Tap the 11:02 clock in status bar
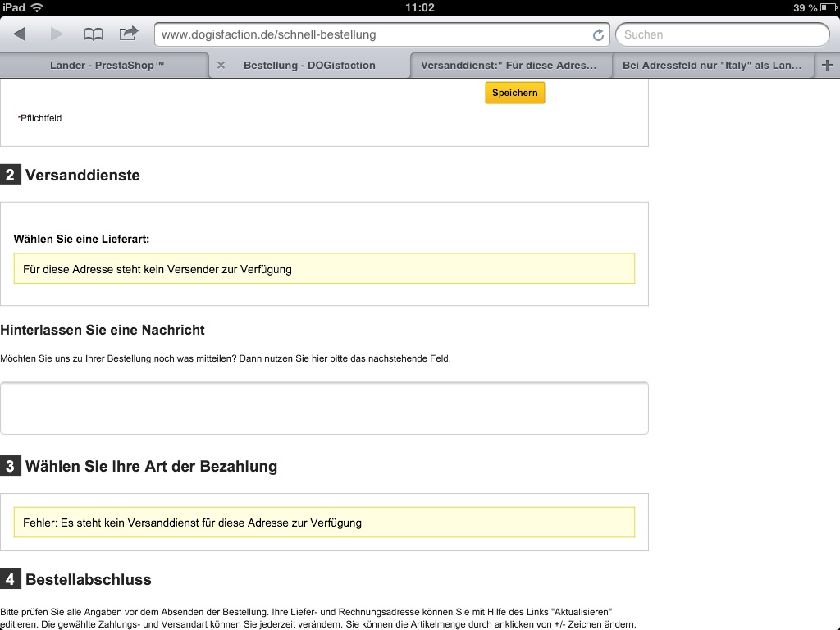This screenshot has width=840, height=630. tap(419, 7)
